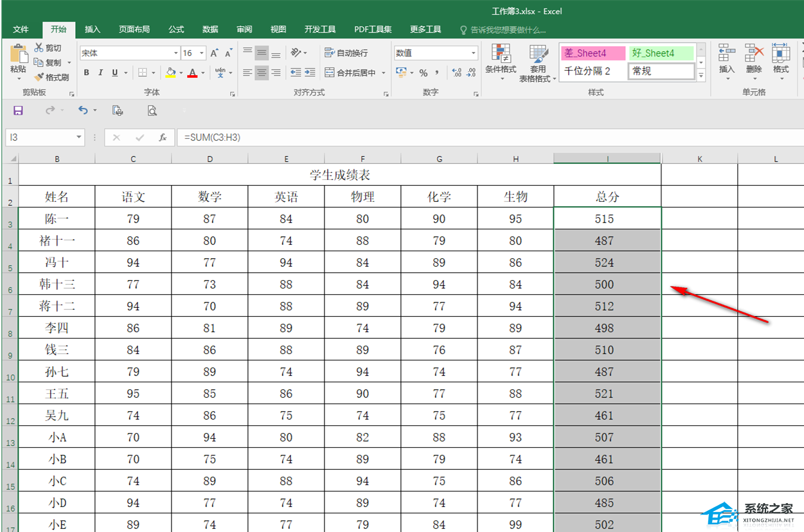Image resolution: width=804 pixels, height=532 pixels.
Task: Select the 总分 cell showing 500
Action: pyautogui.click(x=604, y=285)
